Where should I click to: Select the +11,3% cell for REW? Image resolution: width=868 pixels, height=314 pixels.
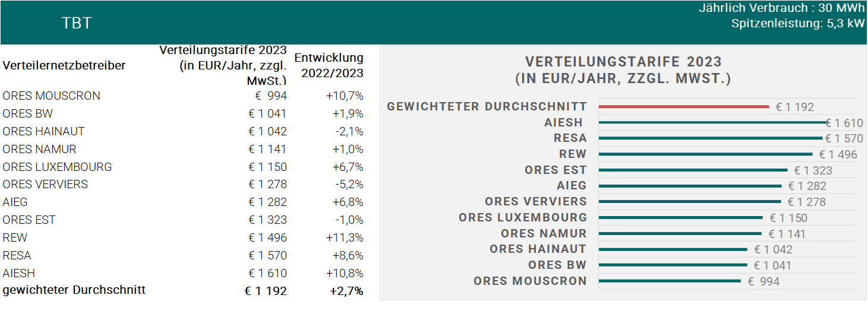coord(345,237)
